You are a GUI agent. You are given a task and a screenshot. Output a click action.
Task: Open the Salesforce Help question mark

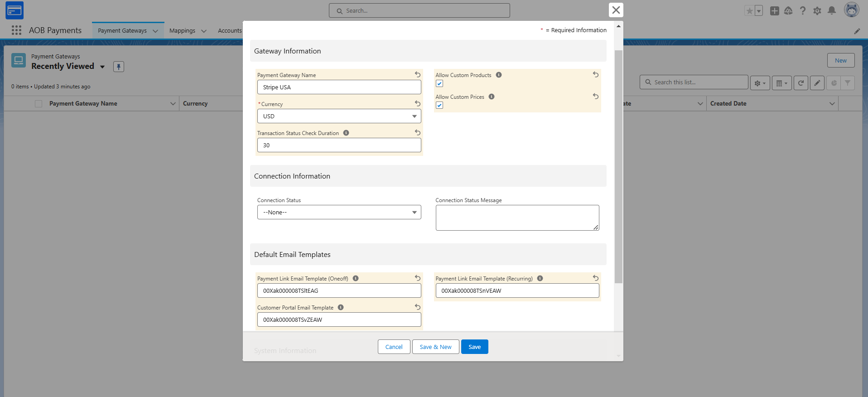pos(803,11)
